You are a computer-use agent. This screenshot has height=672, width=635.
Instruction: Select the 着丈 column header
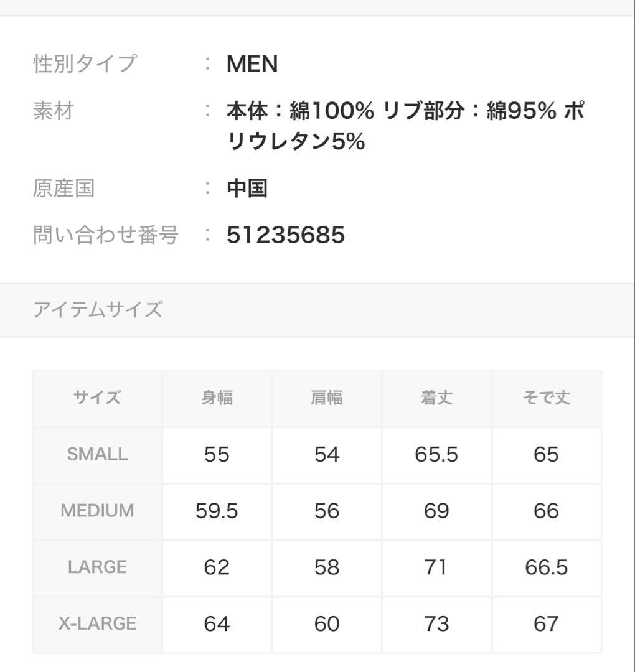tap(436, 398)
